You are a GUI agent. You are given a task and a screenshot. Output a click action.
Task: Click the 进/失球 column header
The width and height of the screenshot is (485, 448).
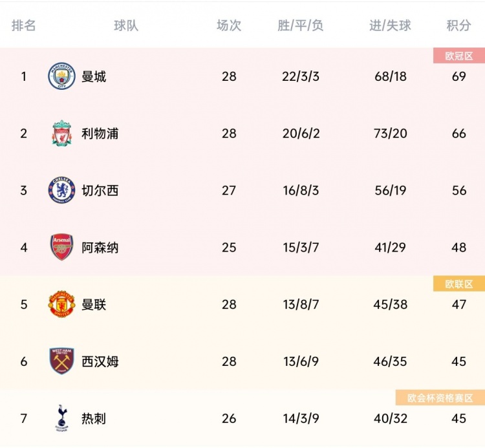tap(390, 25)
